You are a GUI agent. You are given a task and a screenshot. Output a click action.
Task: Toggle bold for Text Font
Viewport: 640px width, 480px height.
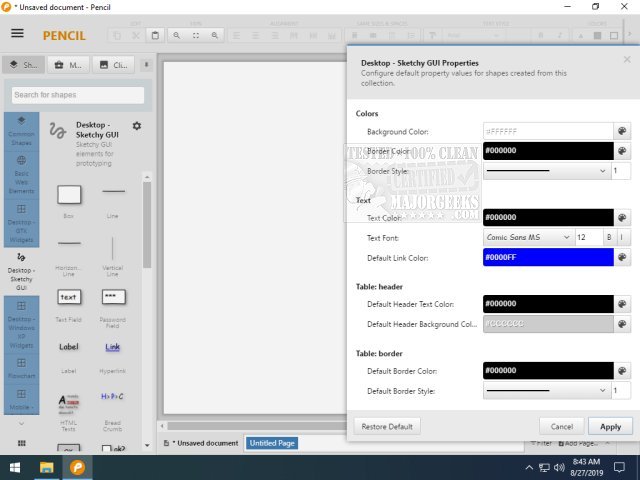[x=609, y=237]
